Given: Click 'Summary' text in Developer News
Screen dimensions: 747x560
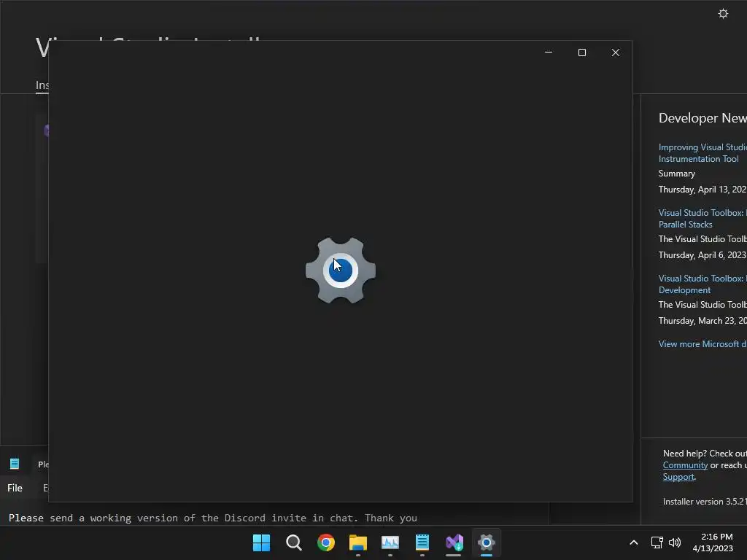Looking at the screenshot, I should 676,174.
